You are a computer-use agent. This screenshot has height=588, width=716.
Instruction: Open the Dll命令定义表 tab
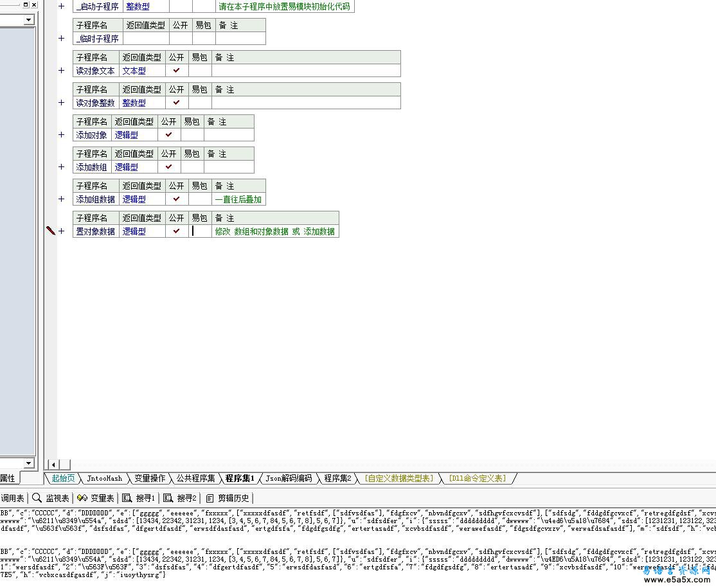coord(478,478)
